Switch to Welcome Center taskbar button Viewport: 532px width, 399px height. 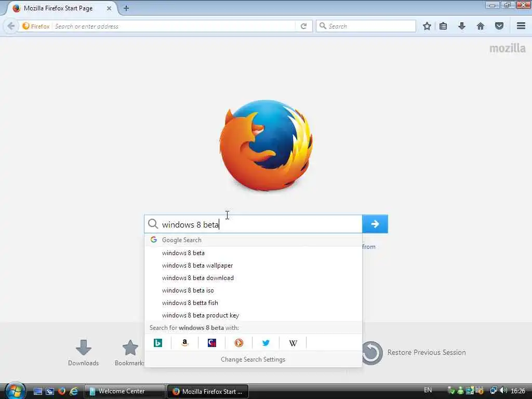124,391
